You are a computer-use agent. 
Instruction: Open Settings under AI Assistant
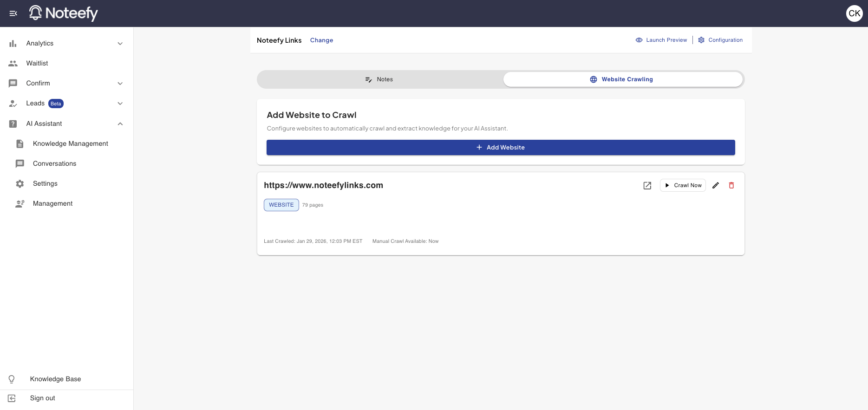coord(45,184)
